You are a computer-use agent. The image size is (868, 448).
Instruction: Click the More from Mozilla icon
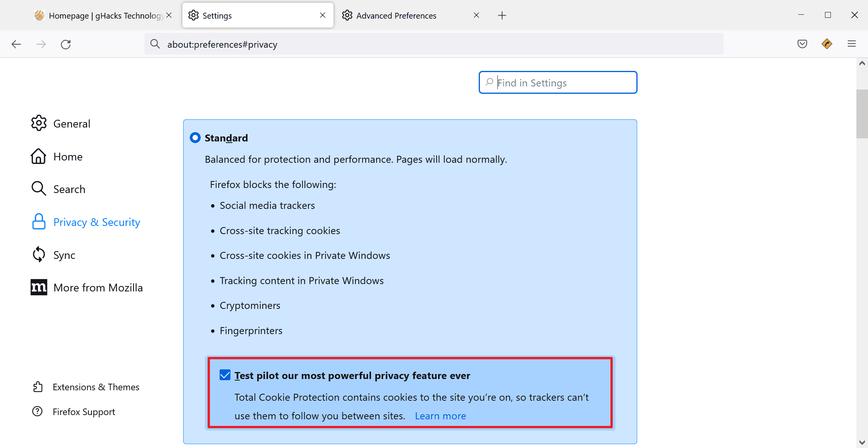(38, 288)
